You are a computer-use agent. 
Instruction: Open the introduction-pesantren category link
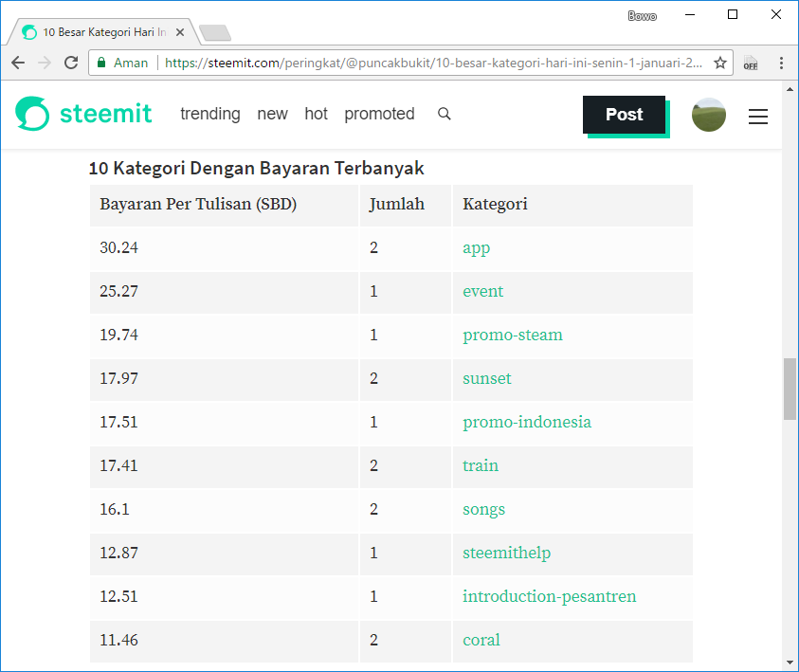tap(549, 596)
